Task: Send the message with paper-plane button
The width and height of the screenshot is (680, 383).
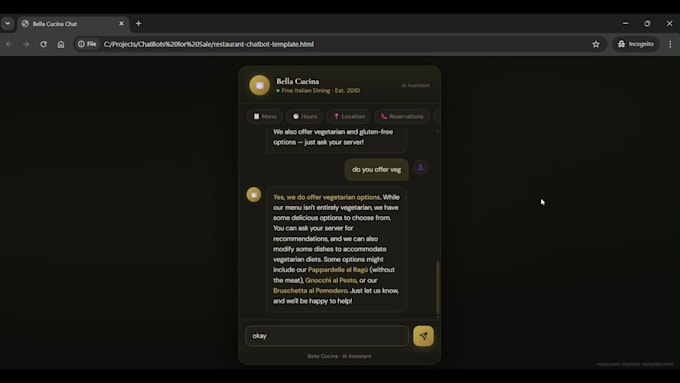Action: [x=423, y=336]
